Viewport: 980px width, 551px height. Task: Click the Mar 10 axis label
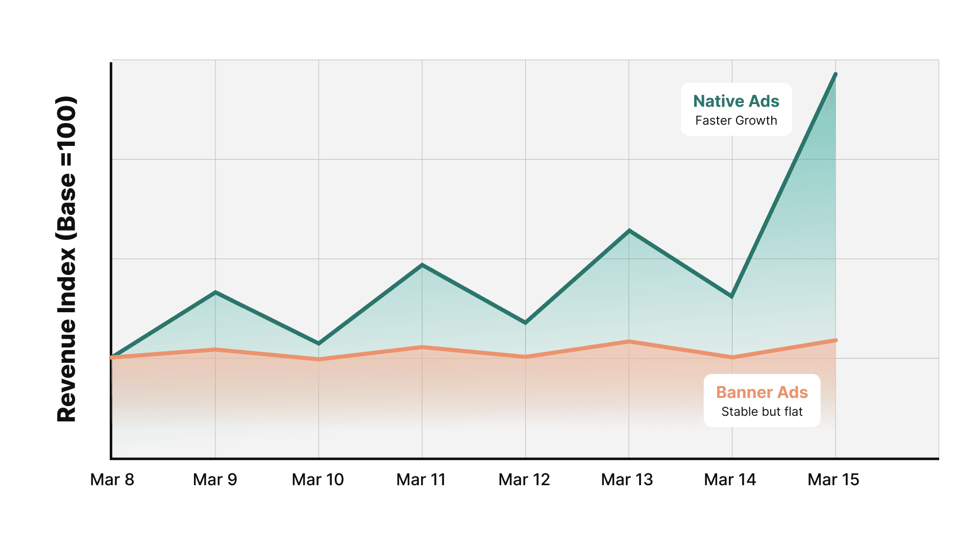coord(318,480)
